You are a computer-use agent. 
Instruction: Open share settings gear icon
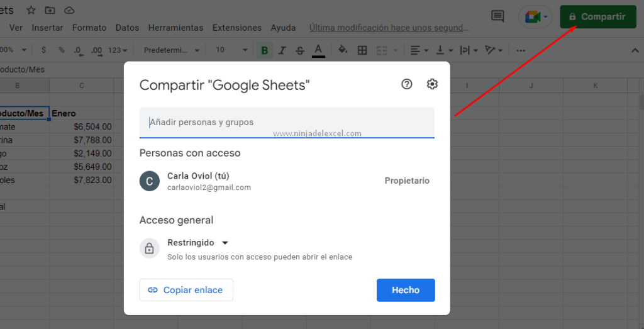click(432, 84)
